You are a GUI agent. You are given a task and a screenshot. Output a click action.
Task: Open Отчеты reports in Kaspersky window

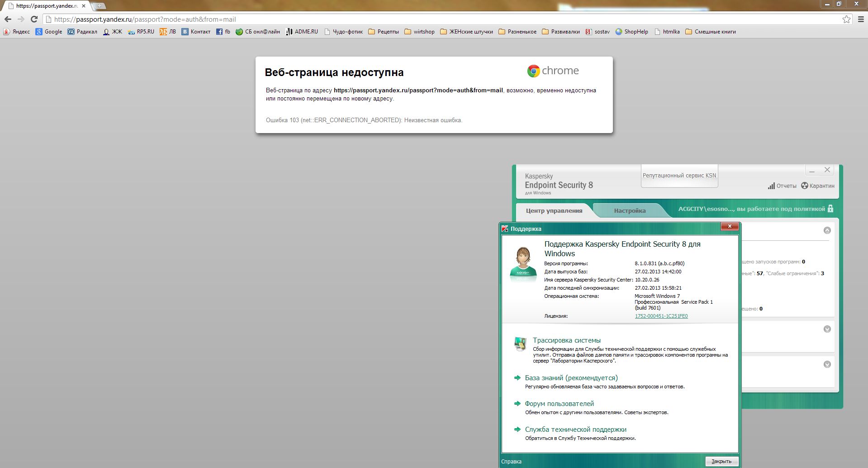(782, 186)
